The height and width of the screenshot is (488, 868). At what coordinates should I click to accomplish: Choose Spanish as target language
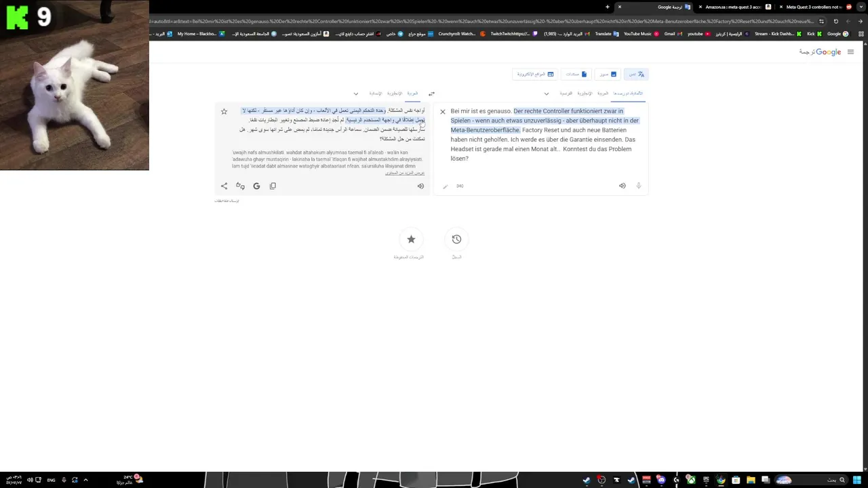click(x=375, y=94)
